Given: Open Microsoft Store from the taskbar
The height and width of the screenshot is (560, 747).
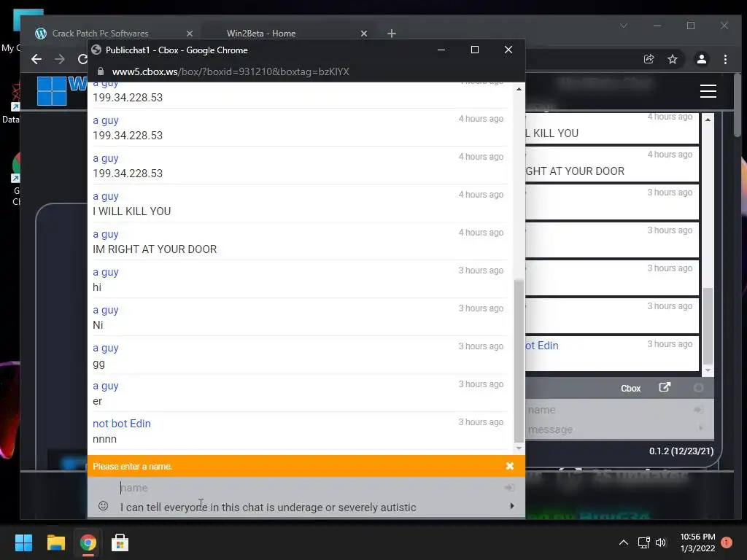Looking at the screenshot, I should (120, 542).
